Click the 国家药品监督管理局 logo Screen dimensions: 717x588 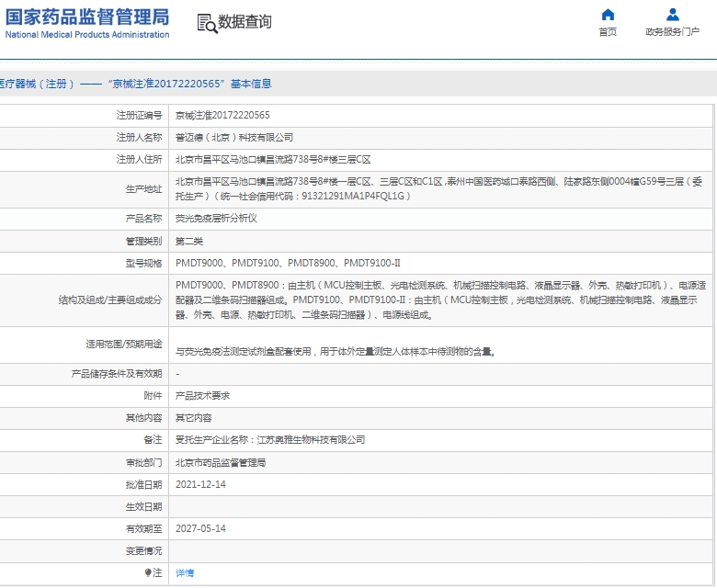87,17
